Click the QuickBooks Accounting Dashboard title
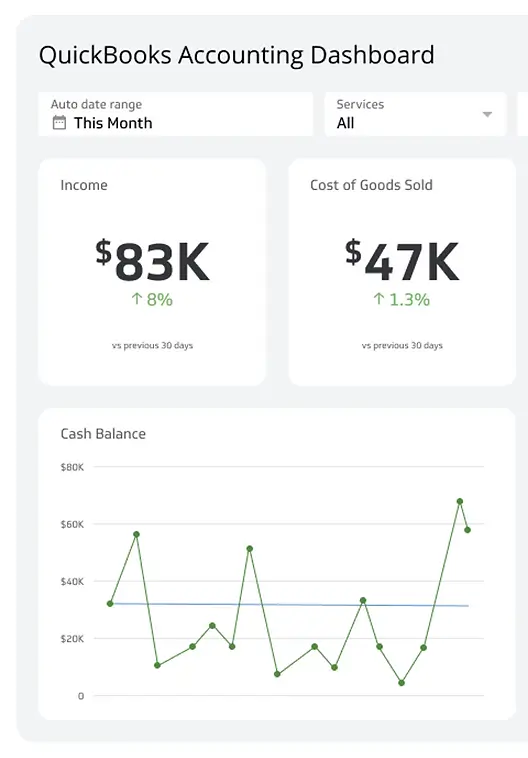The height and width of the screenshot is (758, 528). tap(236, 56)
